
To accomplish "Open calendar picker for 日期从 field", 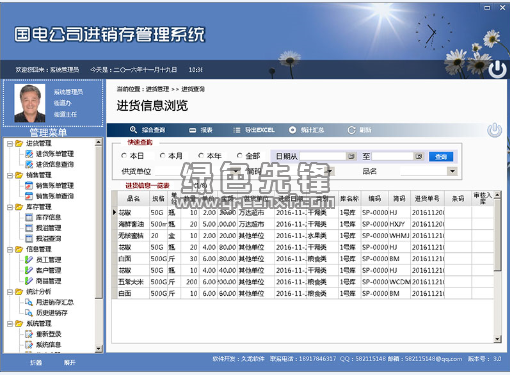I will 351,156.
